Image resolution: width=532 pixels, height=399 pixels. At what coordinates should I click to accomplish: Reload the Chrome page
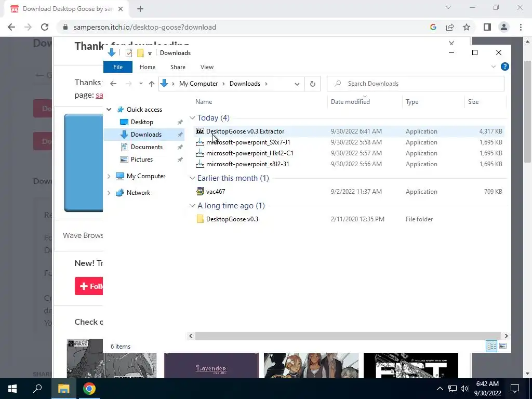pyautogui.click(x=45, y=27)
